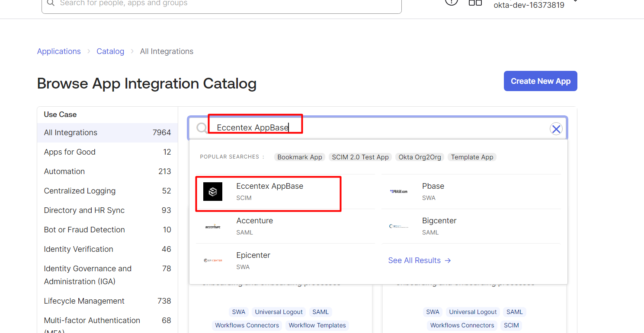The image size is (644, 333).
Task: Clear the catalog search with X icon
Action: tap(556, 129)
